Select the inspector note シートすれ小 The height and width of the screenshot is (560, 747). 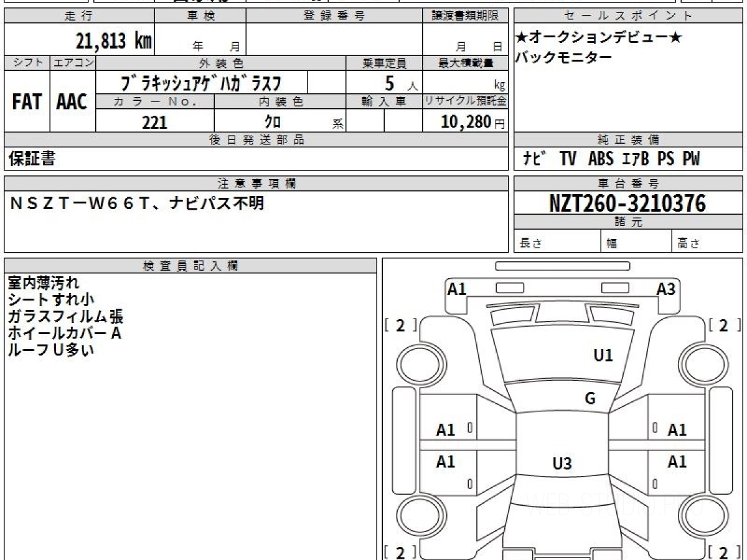[51, 299]
